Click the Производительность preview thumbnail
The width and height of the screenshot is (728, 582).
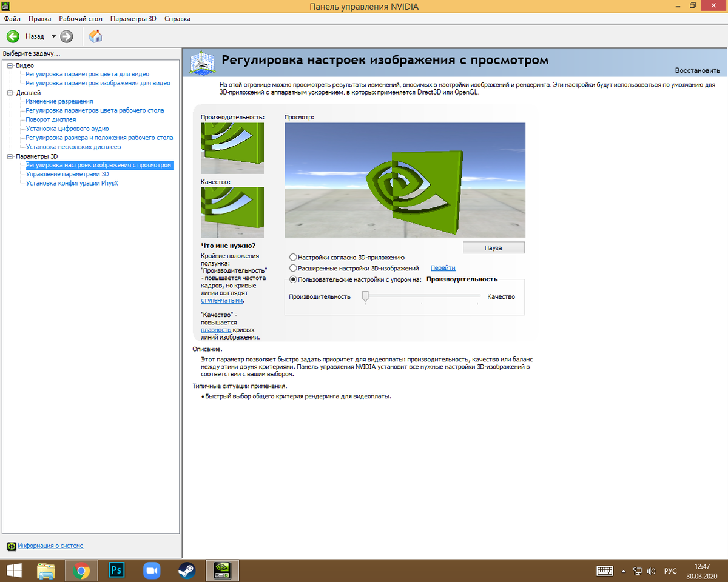pos(232,148)
